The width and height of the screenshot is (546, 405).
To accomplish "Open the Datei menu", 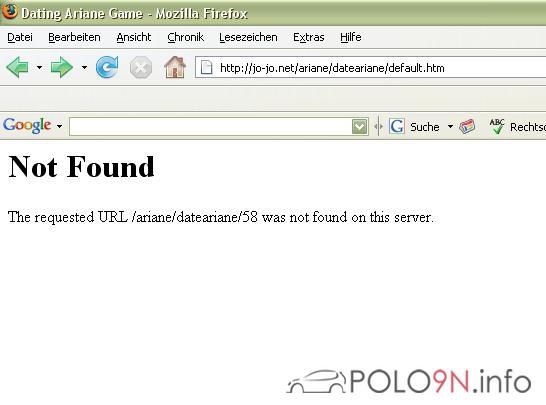I will coord(20,37).
